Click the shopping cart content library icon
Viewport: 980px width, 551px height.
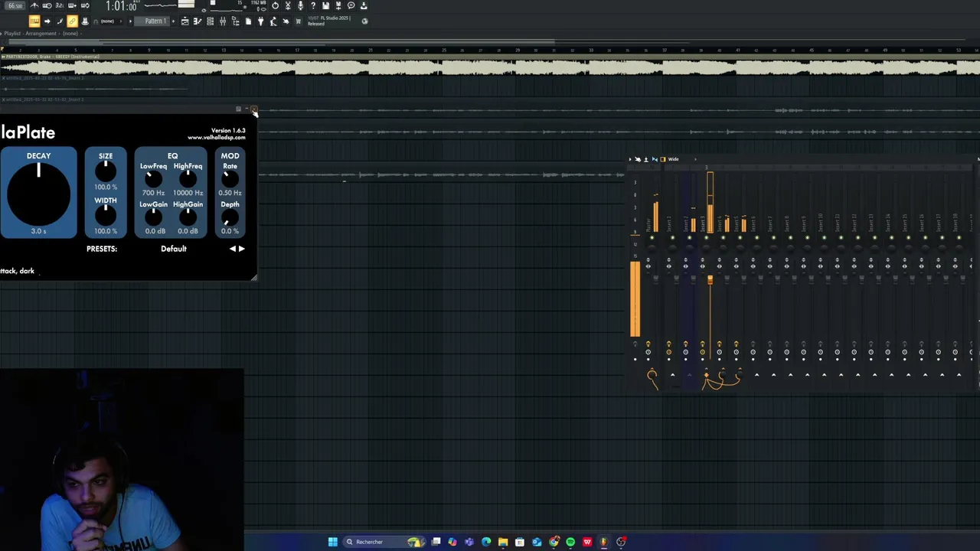pyautogui.click(x=298, y=21)
